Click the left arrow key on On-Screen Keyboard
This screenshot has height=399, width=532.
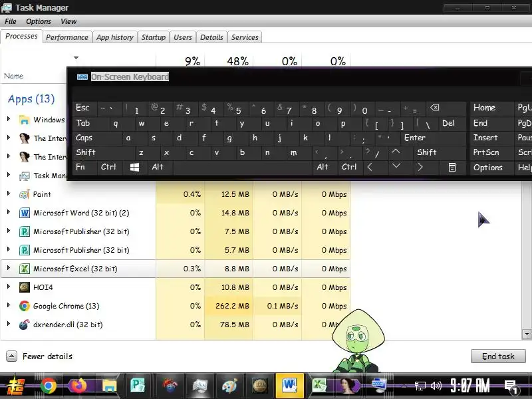[370, 167]
